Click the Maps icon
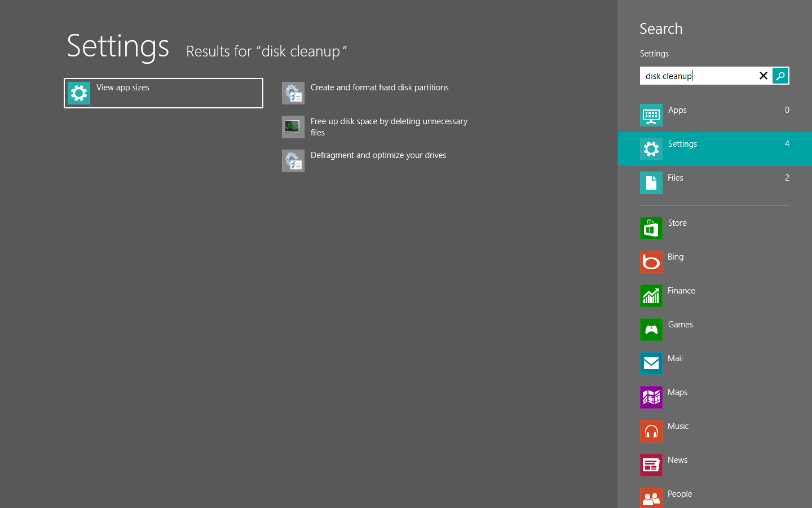 [x=651, y=397]
